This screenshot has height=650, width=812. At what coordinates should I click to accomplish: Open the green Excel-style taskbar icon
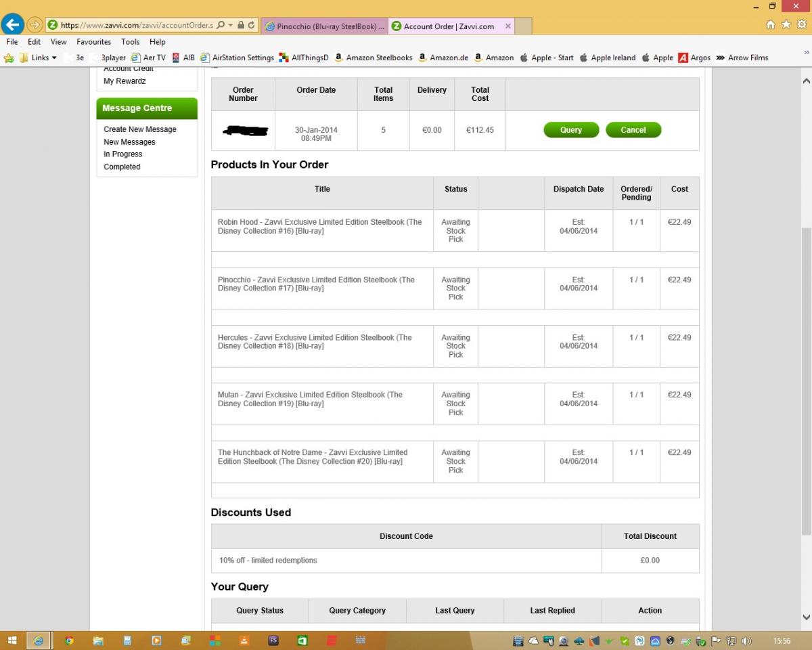tap(302, 641)
